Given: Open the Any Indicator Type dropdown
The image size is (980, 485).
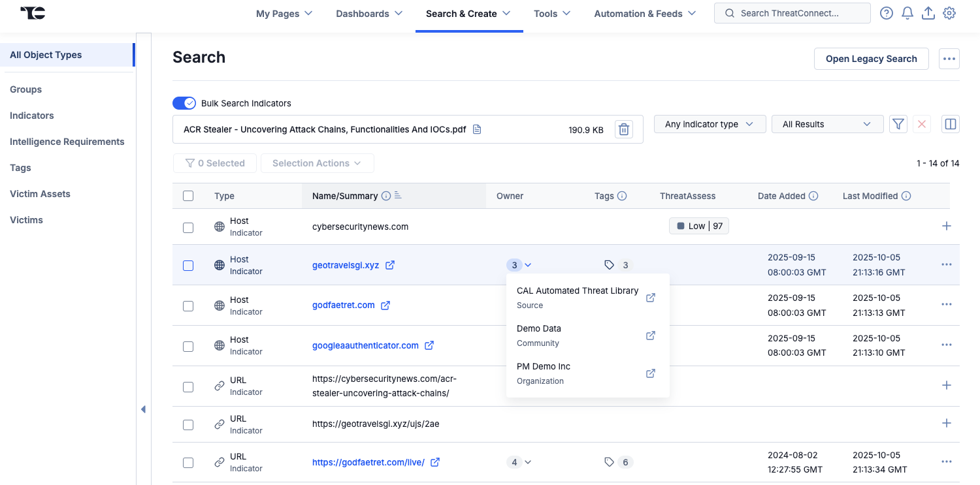Looking at the screenshot, I should point(710,123).
